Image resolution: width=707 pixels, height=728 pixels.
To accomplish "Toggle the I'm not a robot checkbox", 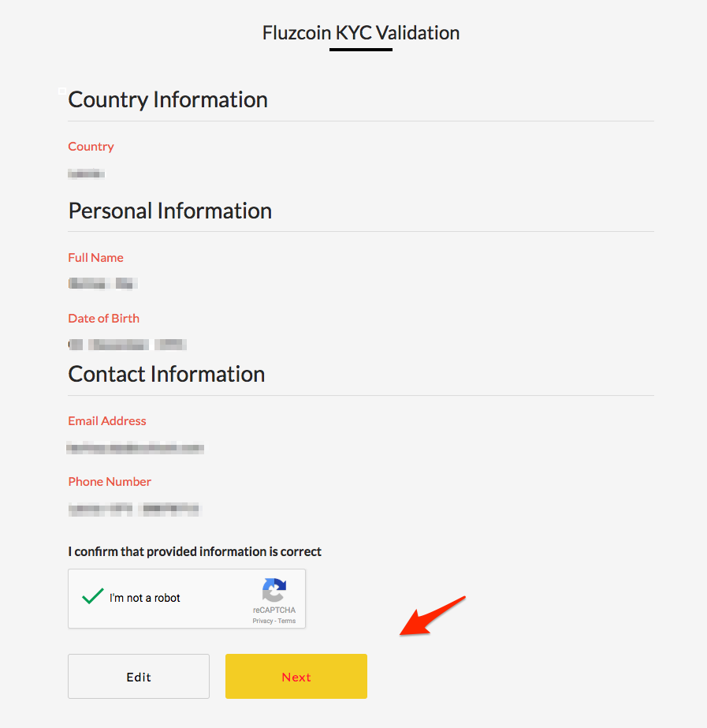I will tap(93, 597).
